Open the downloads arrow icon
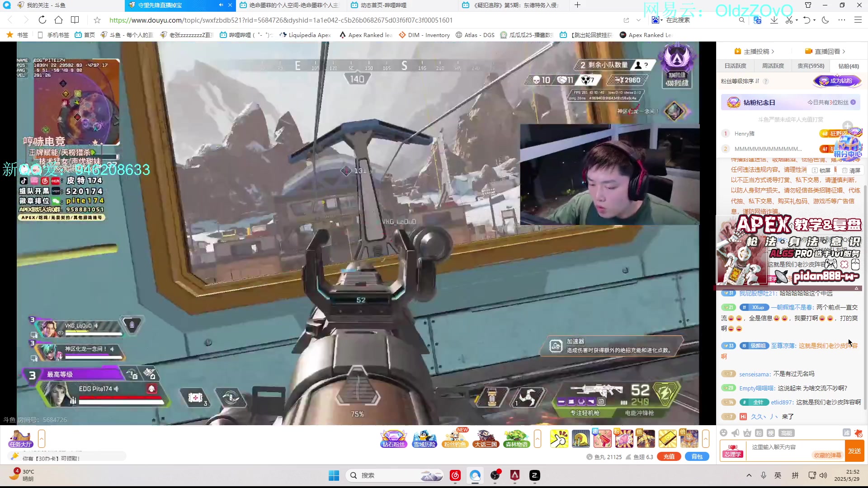 pos(774,20)
